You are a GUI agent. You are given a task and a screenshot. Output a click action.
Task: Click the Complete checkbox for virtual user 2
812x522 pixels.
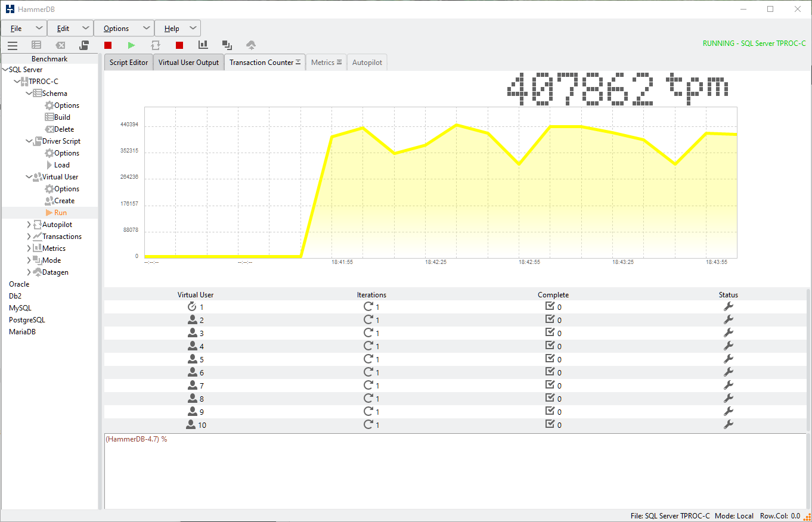point(550,319)
